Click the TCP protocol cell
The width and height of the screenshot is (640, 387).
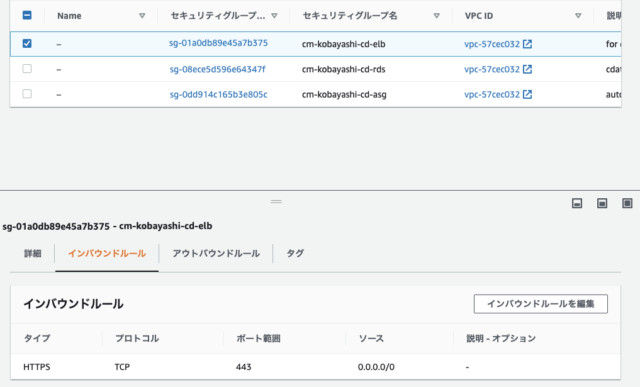click(122, 367)
